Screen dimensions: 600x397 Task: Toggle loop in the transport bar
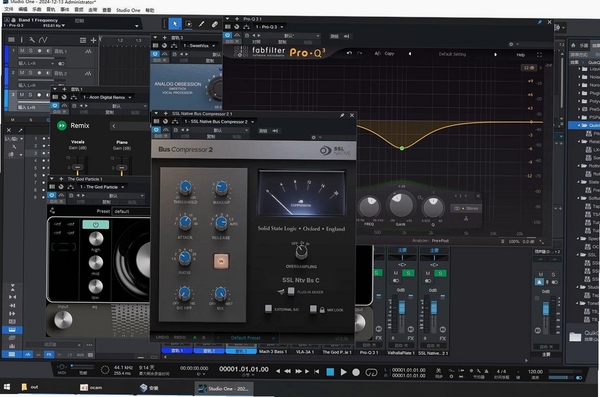click(x=371, y=372)
